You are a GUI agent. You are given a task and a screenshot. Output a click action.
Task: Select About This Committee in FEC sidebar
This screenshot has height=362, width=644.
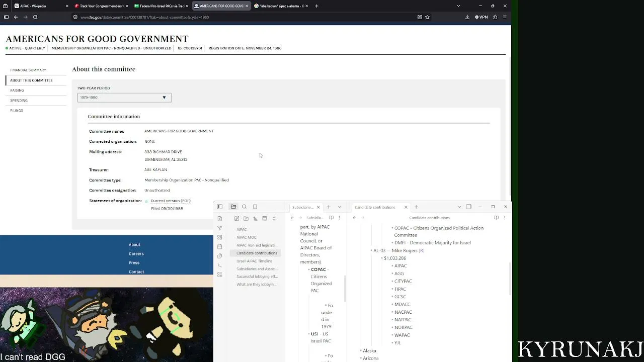point(31,80)
